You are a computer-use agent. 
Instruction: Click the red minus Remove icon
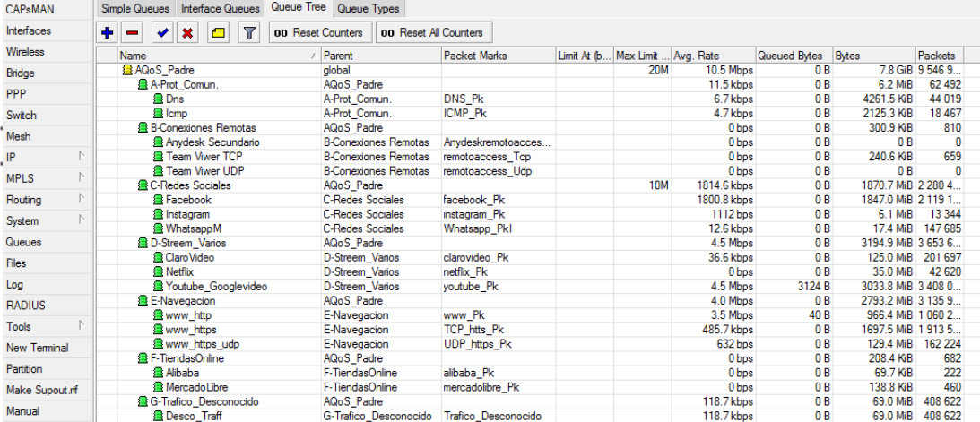[133, 32]
